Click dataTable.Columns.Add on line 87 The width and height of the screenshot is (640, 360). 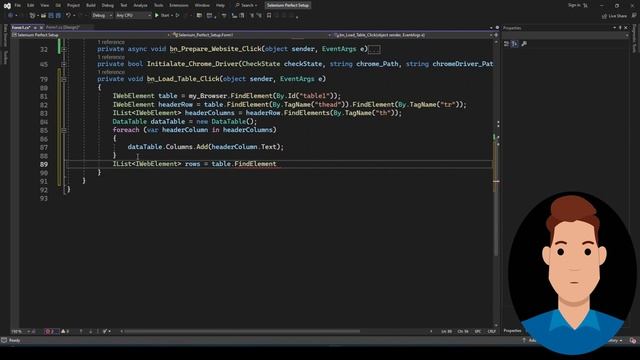(168, 147)
